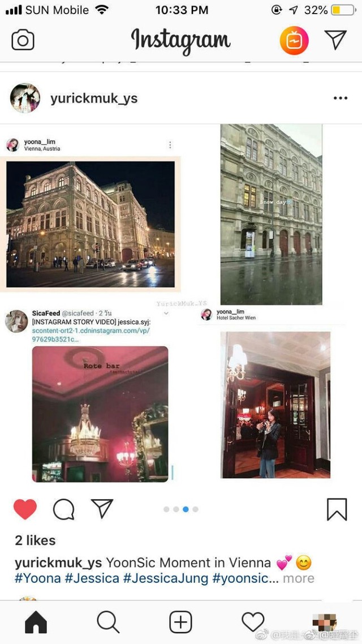Tap yurickmuk_ys profile picture
The width and height of the screenshot is (362, 644).
(25, 98)
